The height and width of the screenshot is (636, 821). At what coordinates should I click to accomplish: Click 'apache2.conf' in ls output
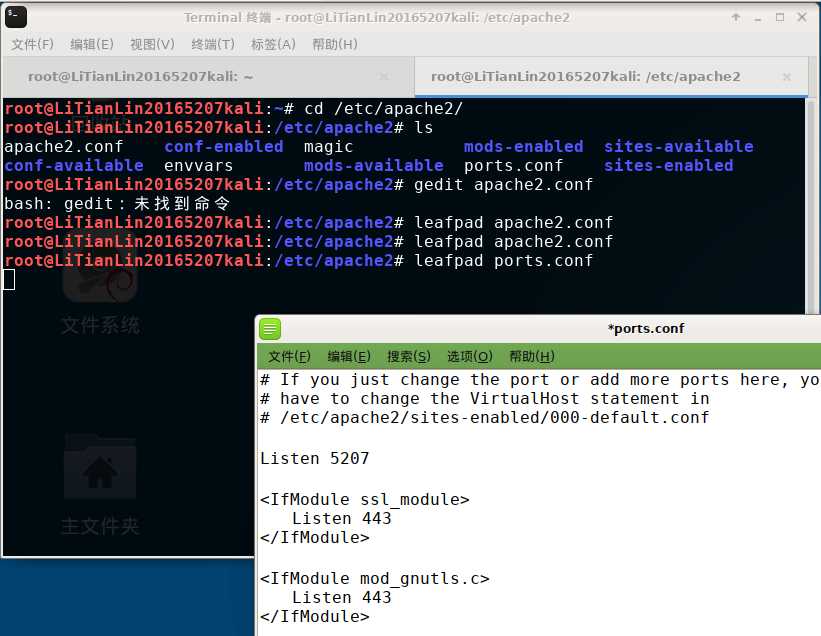63,147
